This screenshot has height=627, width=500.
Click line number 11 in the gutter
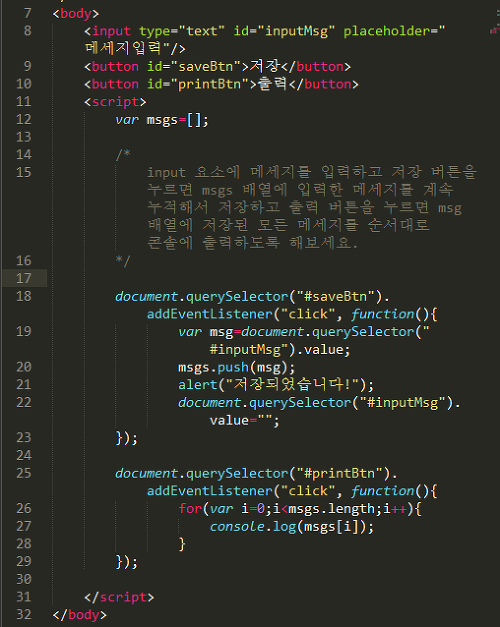pyautogui.click(x=23, y=101)
